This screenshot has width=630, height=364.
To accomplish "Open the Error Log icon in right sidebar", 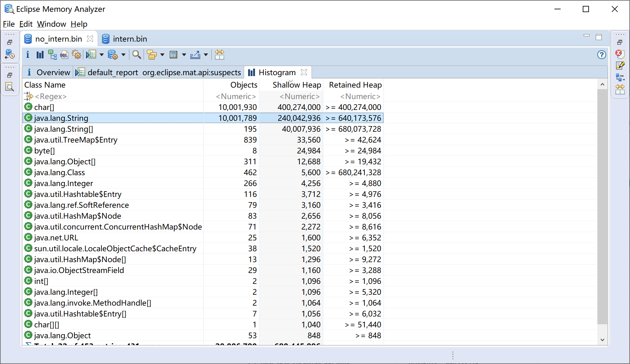I will tap(620, 54).
